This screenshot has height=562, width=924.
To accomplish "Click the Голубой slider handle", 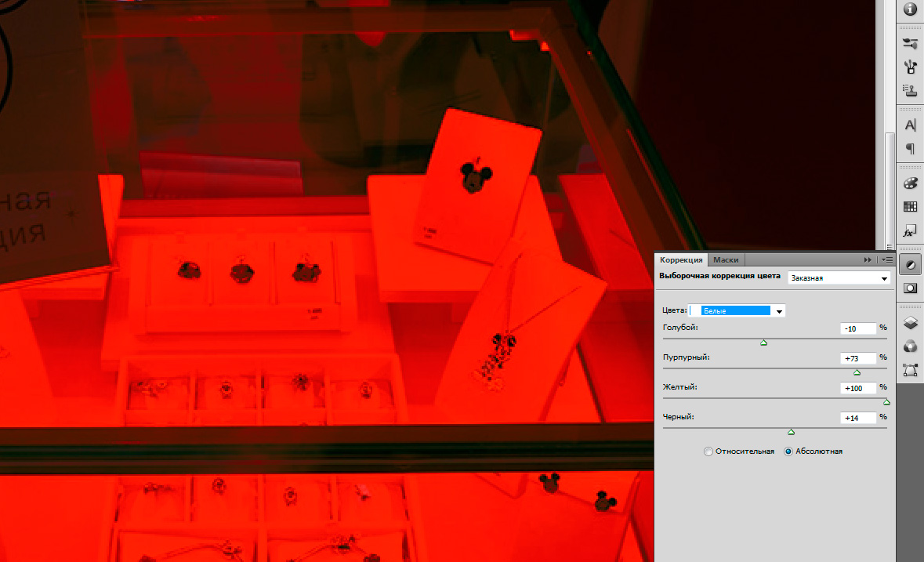I will 763,343.
